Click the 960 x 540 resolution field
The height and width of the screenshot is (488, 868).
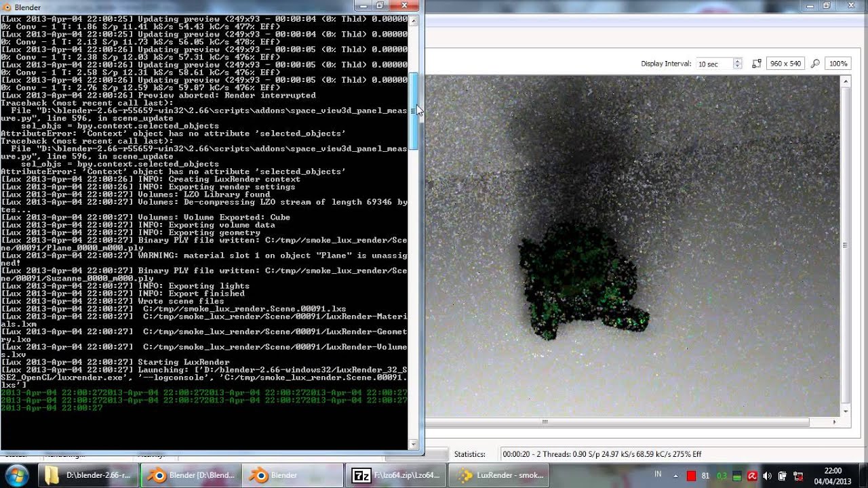[785, 64]
